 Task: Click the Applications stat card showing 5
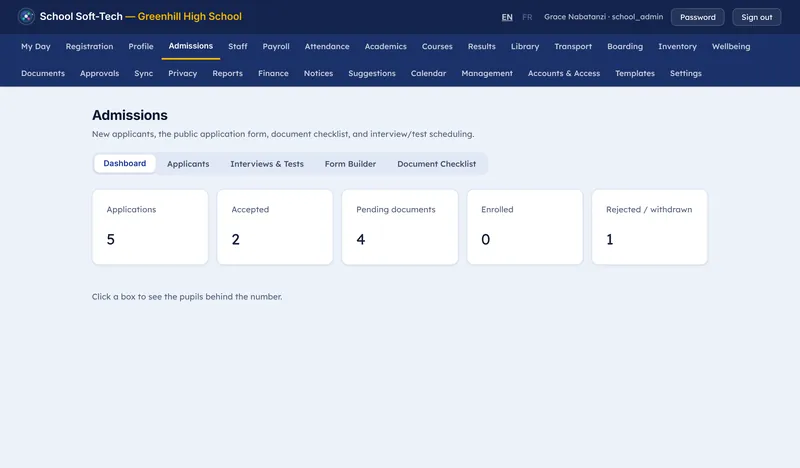(150, 227)
